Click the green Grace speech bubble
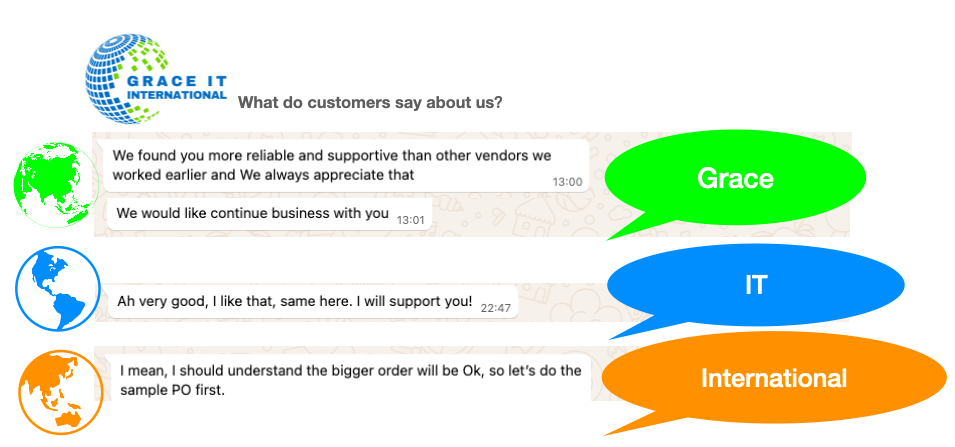Screen dimensions: 955x447 (x=735, y=179)
